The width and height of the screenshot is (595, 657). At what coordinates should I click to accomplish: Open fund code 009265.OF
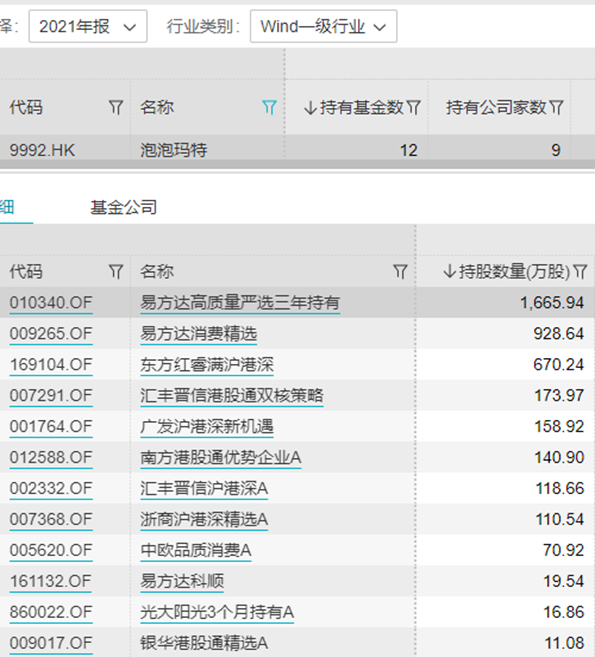point(51,334)
